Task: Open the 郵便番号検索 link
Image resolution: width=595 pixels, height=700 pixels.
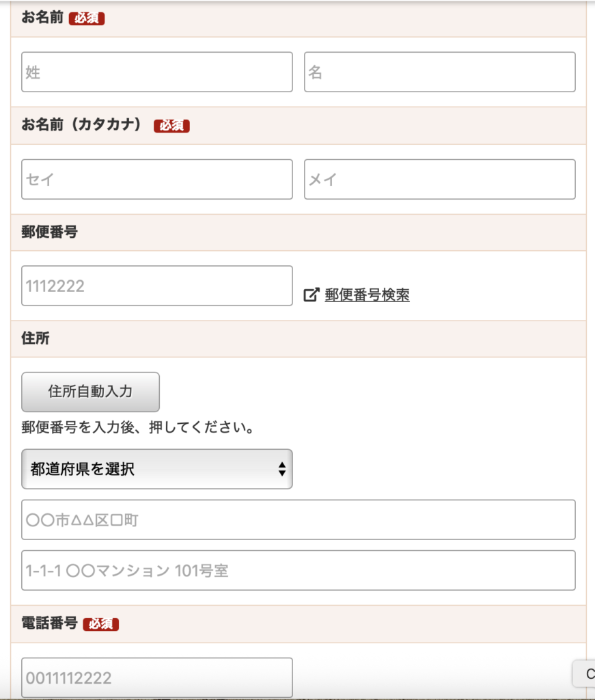Action: [367, 295]
